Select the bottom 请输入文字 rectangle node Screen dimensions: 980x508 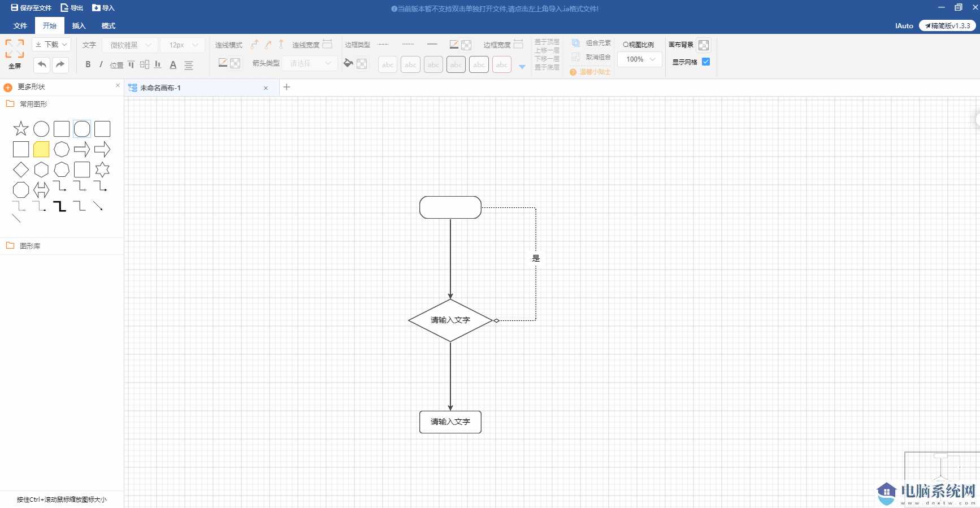tap(450, 422)
